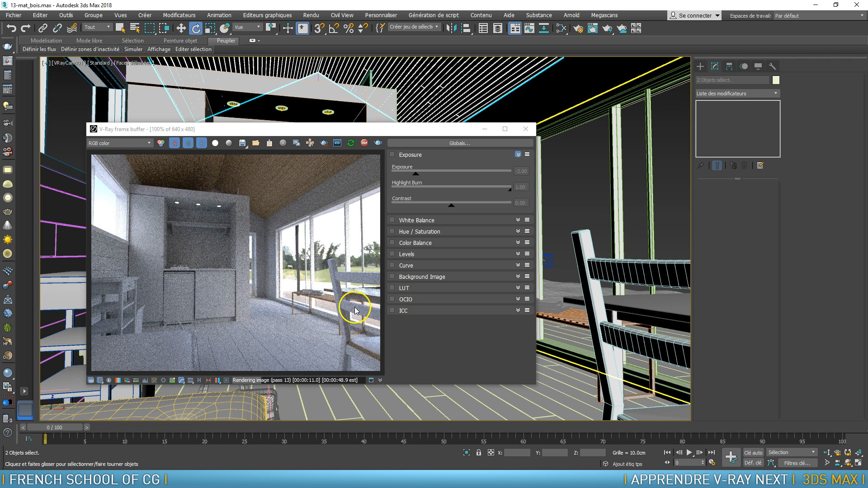Toggle the Exposure adjustment checkbox
The image size is (868, 488).
click(x=392, y=154)
